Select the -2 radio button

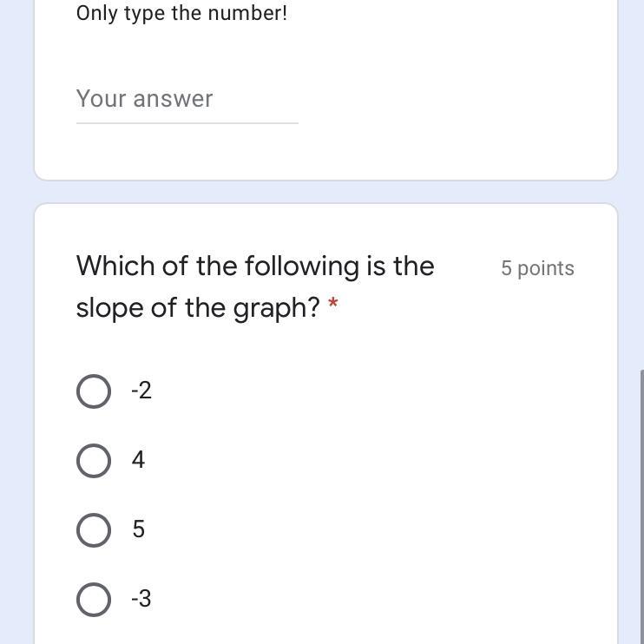point(94,391)
